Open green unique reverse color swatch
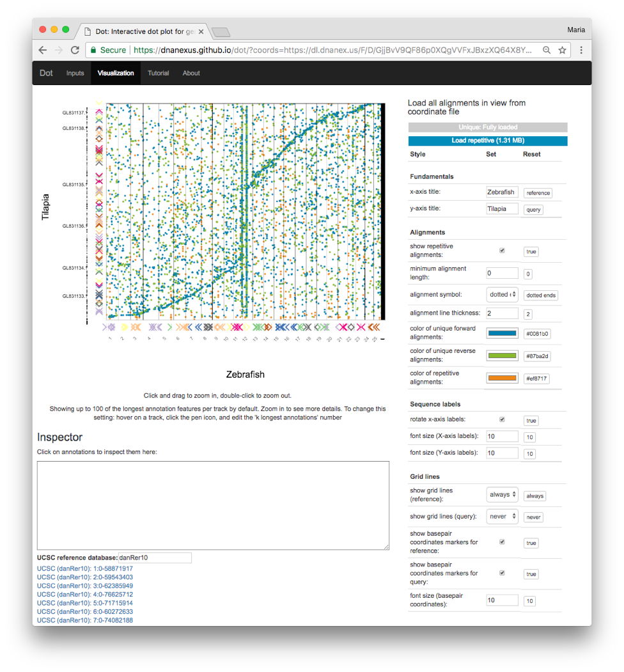The width and height of the screenshot is (624, 672). click(502, 356)
